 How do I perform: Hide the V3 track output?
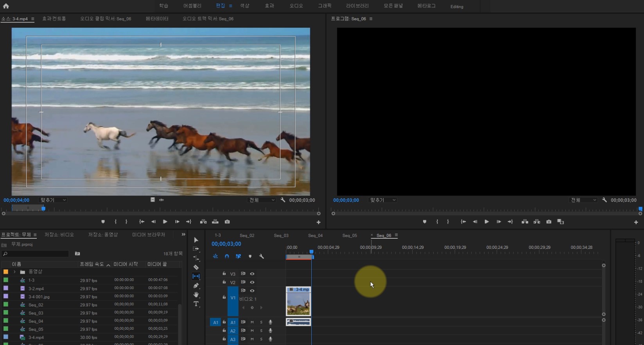pos(252,274)
